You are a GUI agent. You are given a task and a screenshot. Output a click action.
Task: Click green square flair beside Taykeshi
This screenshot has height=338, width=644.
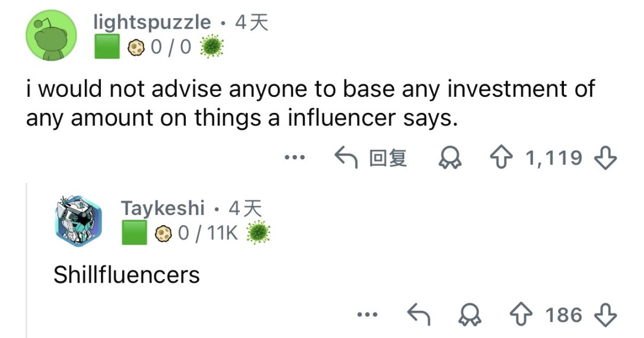pos(135,232)
